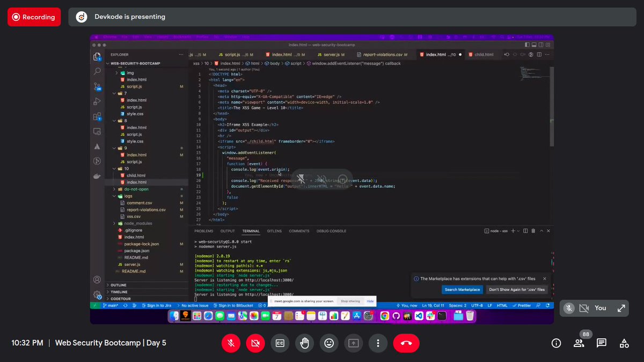Open the server.js editor tab
Screen dimensions: 644x362
coord(331,55)
